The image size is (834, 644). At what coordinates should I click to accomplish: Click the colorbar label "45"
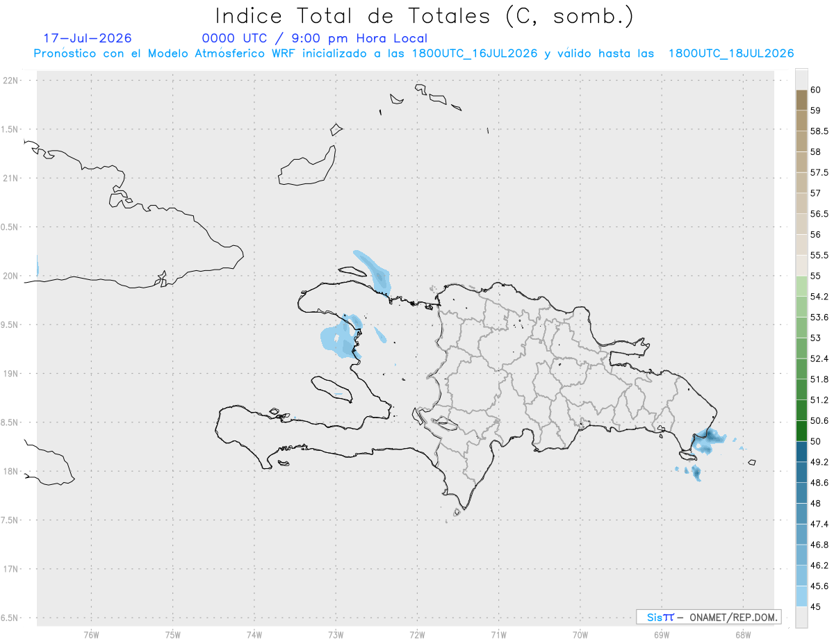tap(816, 606)
